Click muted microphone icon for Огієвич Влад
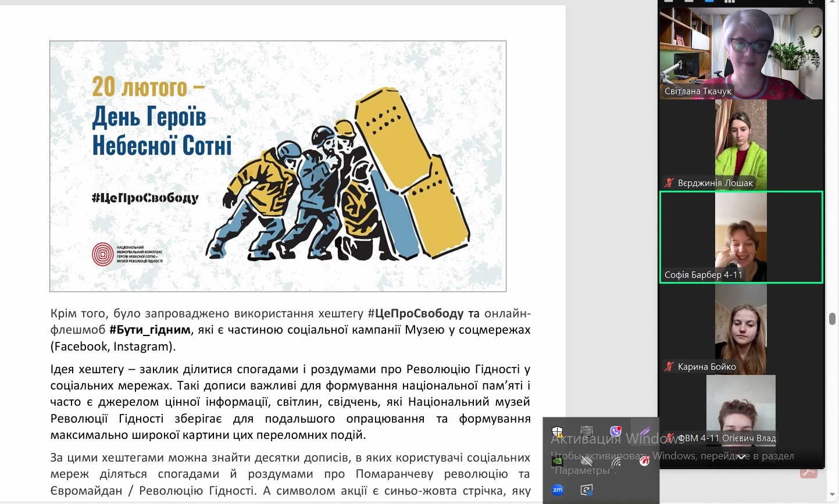Image resolution: width=839 pixels, height=504 pixels. (x=670, y=438)
